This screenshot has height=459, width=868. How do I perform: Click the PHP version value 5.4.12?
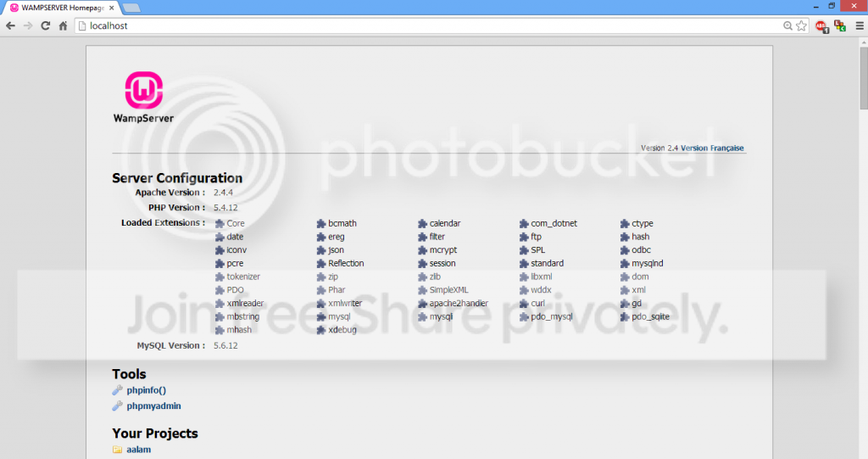click(225, 207)
